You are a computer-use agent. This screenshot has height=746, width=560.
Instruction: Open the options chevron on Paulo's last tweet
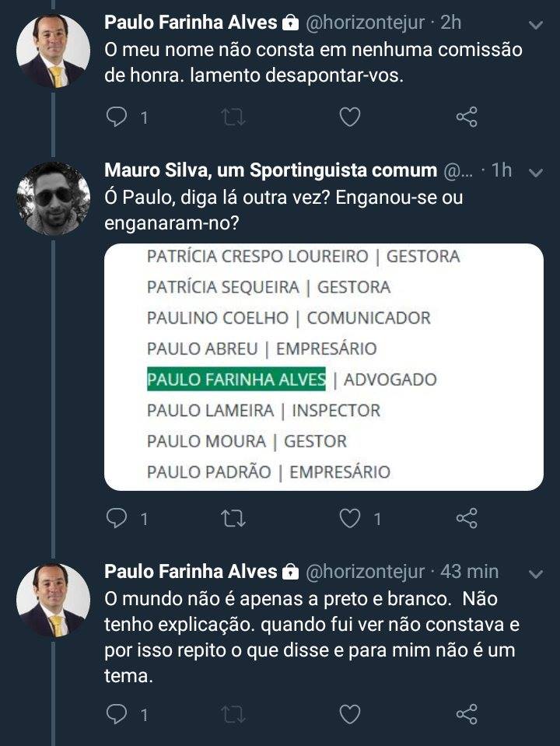535,573
